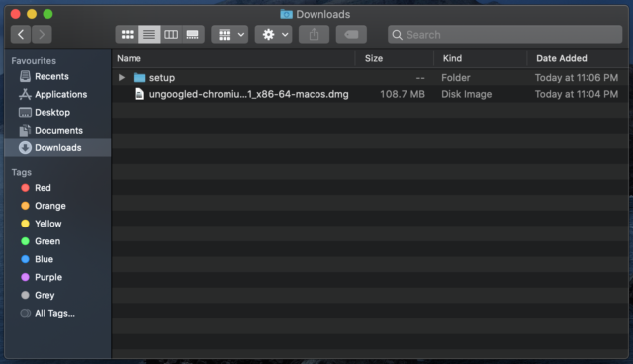633x364 pixels.
Task: Select the ungoogled-chromium macos.dmg file name
Action: (248, 94)
